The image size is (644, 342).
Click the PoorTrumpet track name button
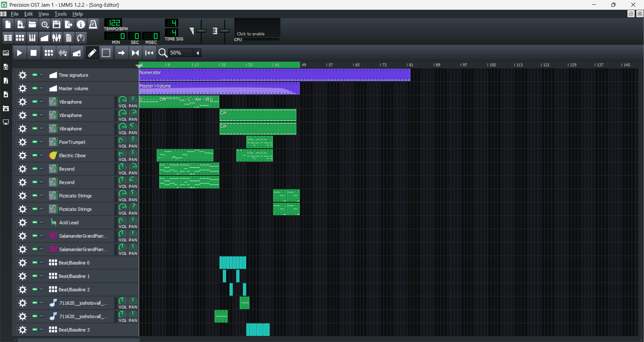(81, 142)
